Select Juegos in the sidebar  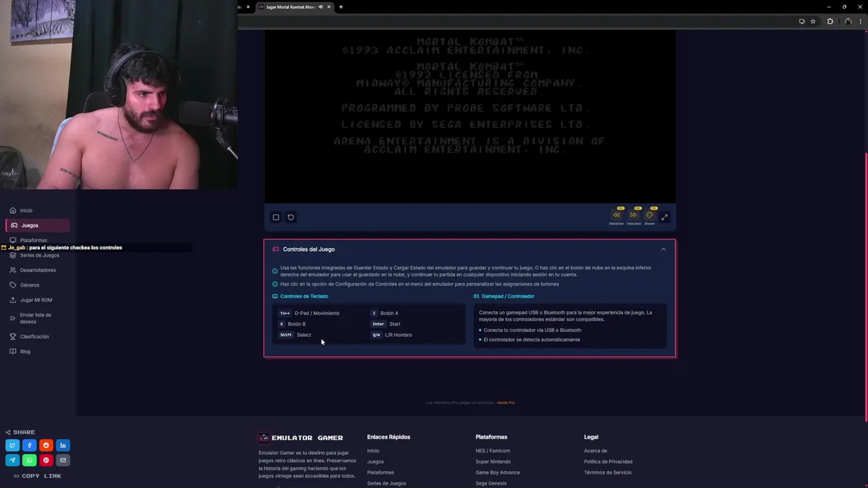pos(38,225)
